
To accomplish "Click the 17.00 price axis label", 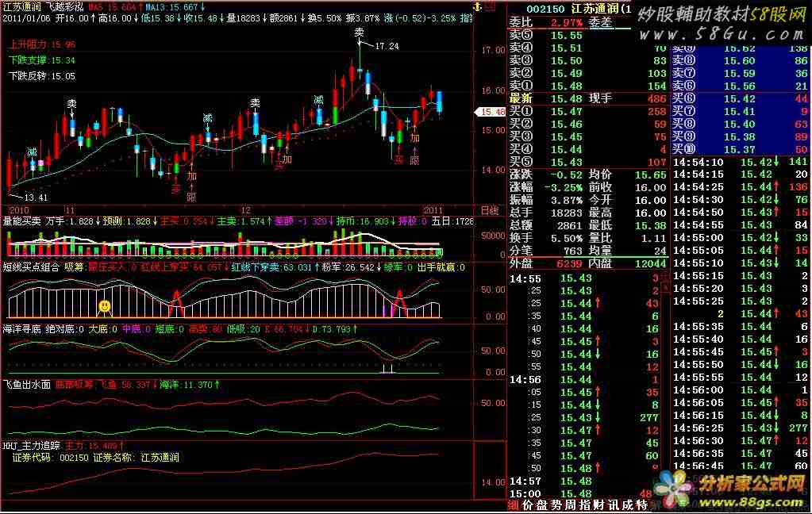I will [x=493, y=50].
